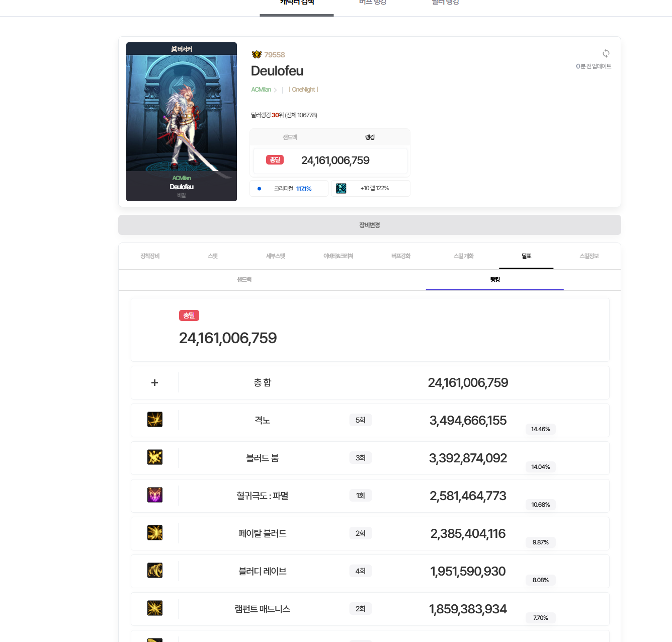Click the 장비변경 button
The width and height of the screenshot is (672, 642).
coord(370,225)
